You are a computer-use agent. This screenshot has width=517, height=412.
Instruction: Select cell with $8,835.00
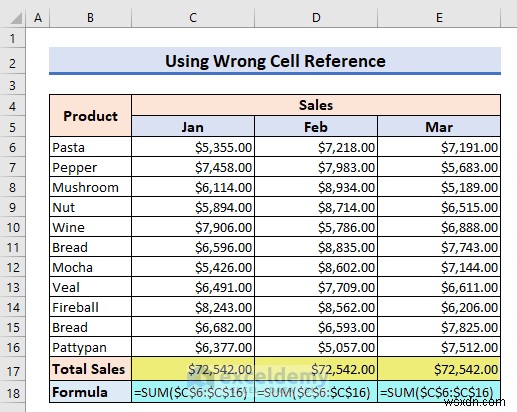coord(316,247)
